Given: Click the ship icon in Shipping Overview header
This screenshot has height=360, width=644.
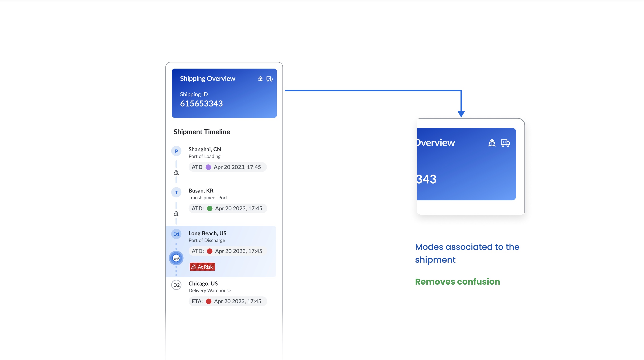Looking at the screenshot, I should 260,79.
